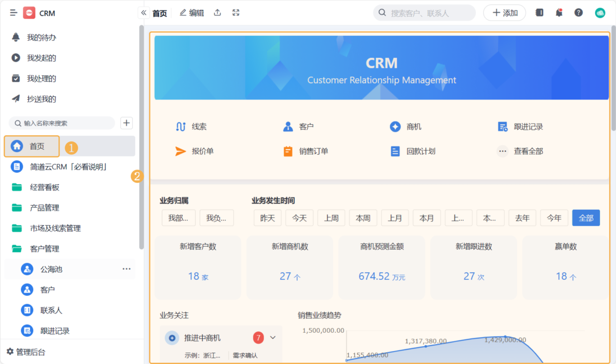Filter by 本周
The height and width of the screenshot is (364, 616).
point(363,218)
